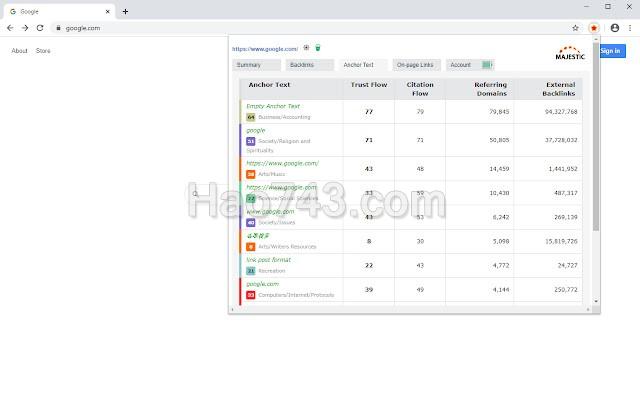This screenshot has height=400, width=640.
Task: Open the Majestic extension icon in toolbar
Action: tap(593, 28)
